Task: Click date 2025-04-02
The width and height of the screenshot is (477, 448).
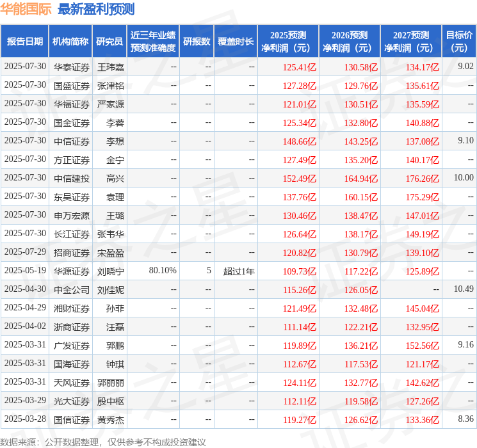Action: [x=25, y=326]
